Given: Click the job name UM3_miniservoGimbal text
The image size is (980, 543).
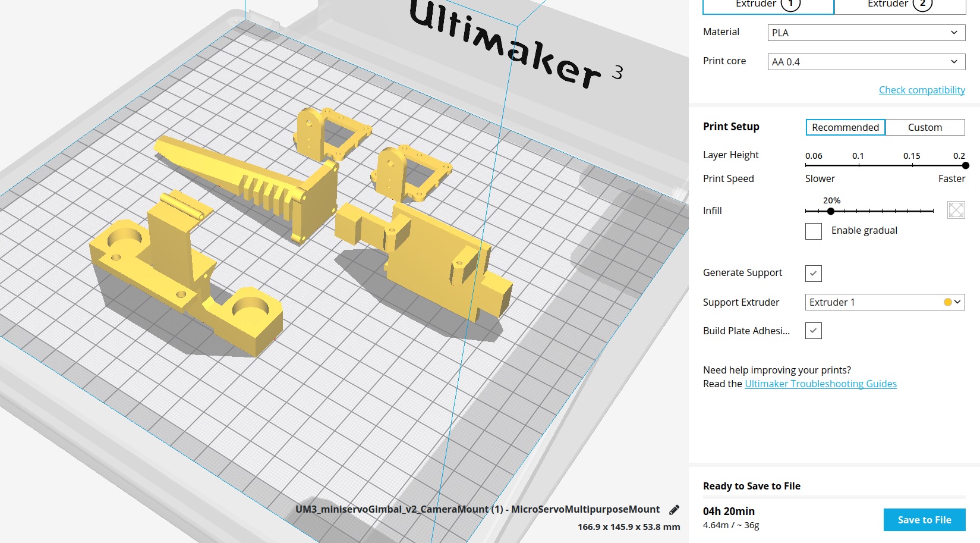Looking at the screenshot, I should [477, 509].
